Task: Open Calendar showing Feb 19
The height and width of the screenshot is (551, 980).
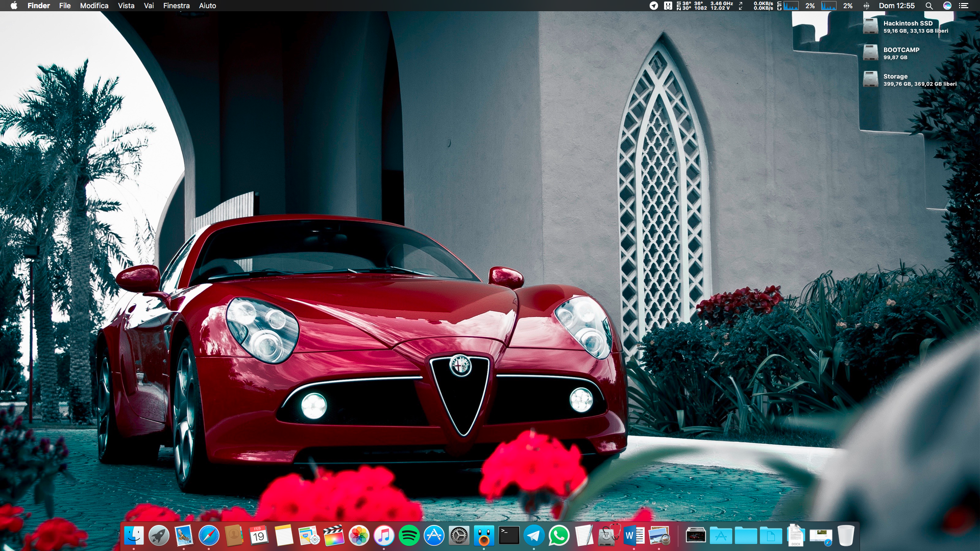Action: point(259,536)
